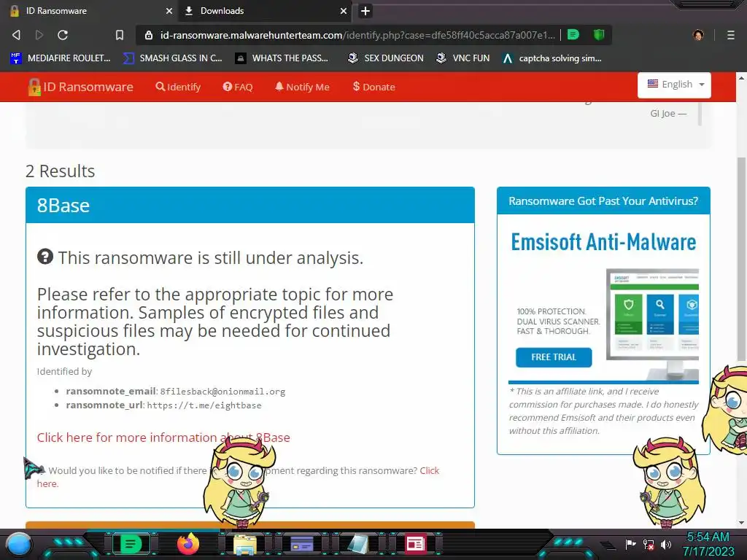Open a new browser tab
This screenshot has height=560, width=747.
[x=365, y=11]
